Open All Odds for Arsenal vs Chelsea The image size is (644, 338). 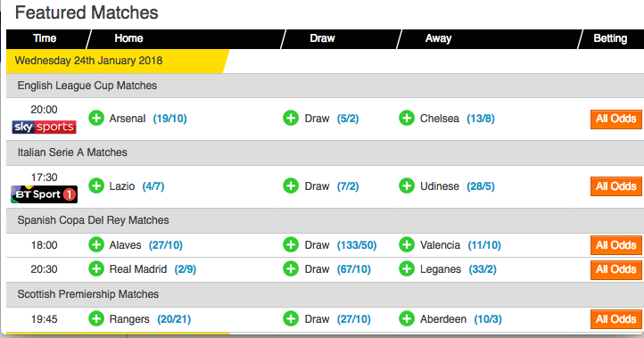(616, 120)
